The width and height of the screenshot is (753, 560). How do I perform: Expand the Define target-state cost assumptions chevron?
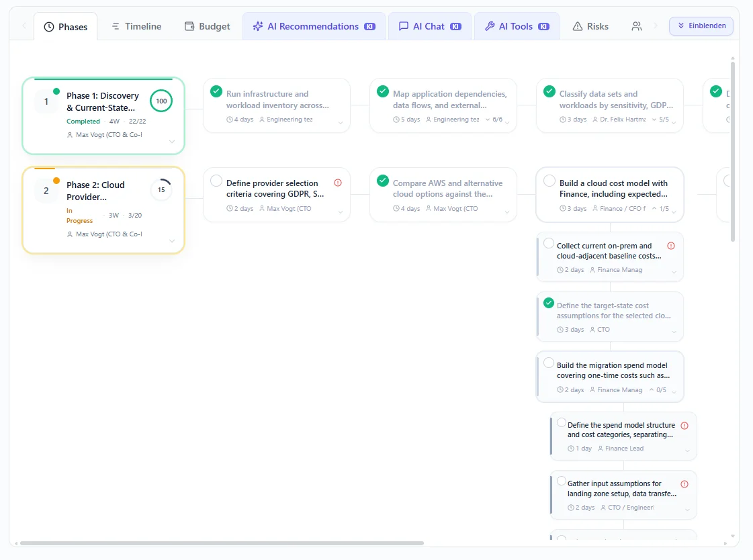click(674, 332)
